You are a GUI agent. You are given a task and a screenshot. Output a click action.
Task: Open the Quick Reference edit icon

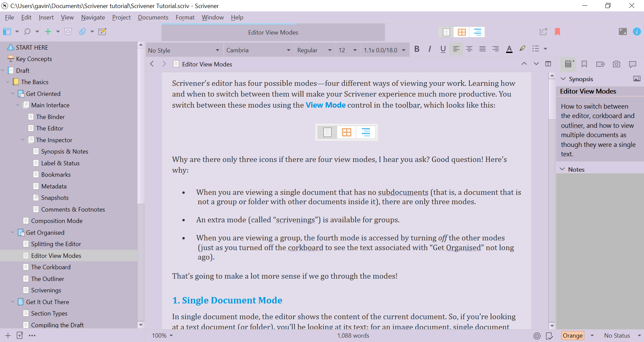point(102,32)
